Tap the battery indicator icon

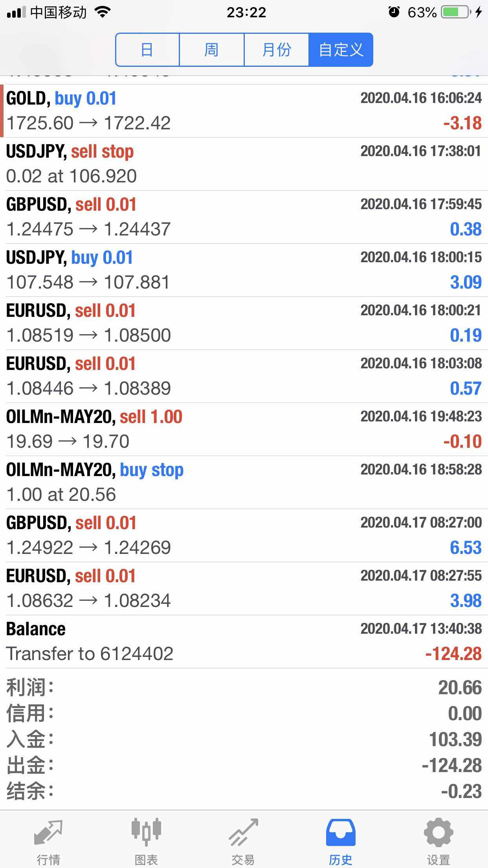tap(456, 13)
